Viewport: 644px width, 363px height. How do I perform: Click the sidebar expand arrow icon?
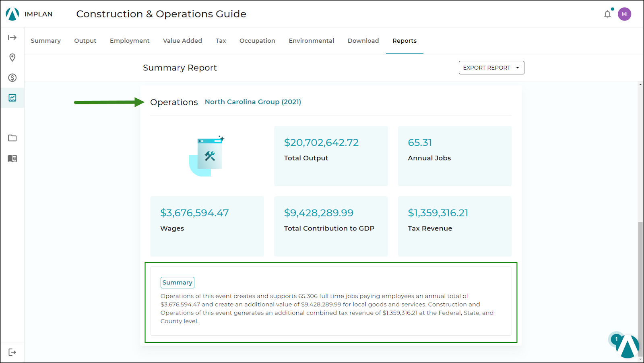(x=12, y=37)
